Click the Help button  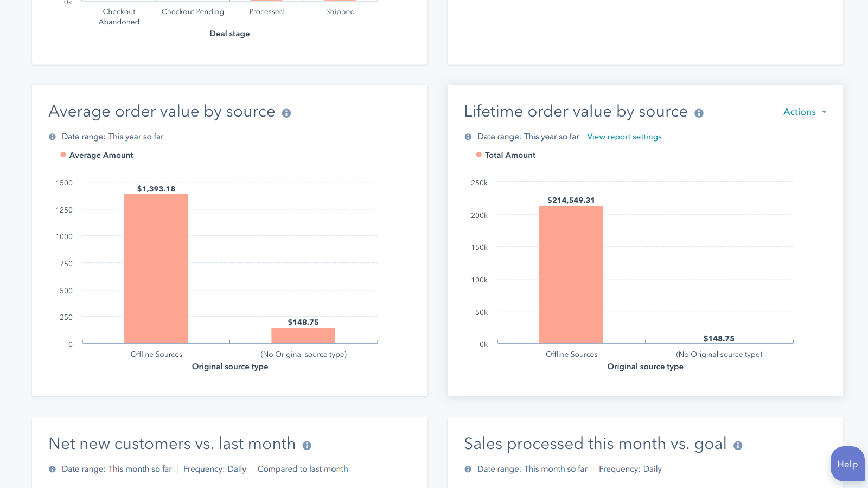point(847,464)
